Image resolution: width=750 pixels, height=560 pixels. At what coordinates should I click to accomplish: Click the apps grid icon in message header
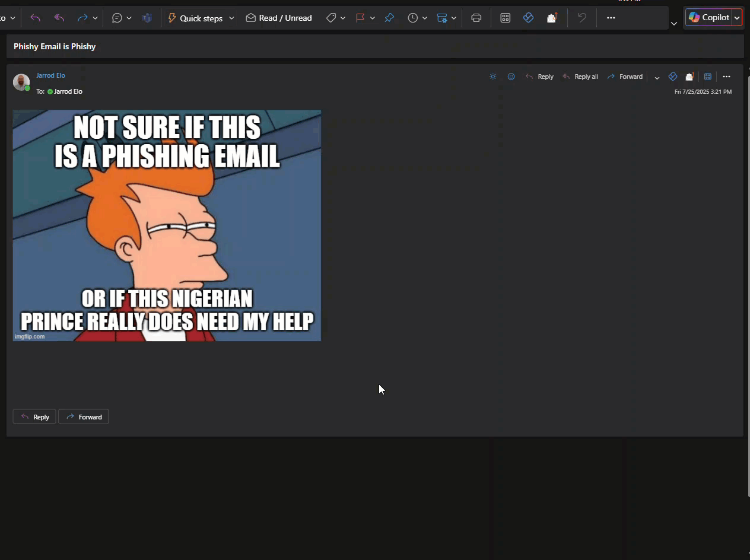[708, 77]
